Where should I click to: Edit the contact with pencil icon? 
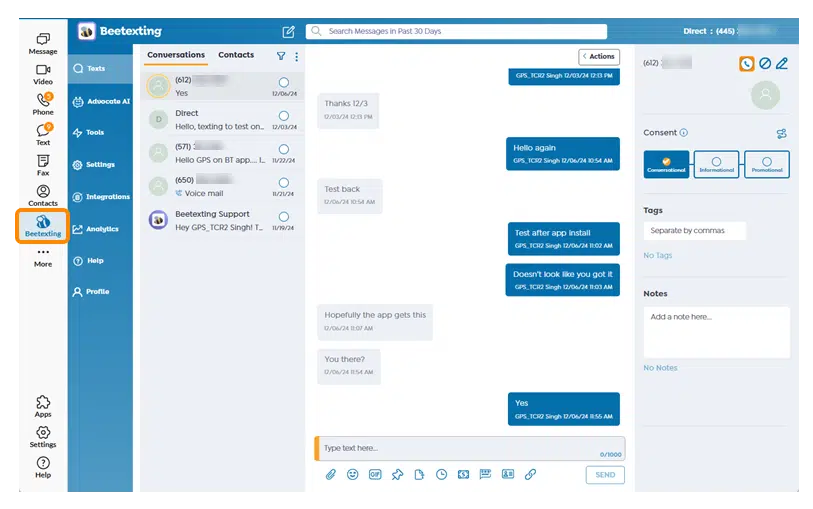click(x=782, y=63)
